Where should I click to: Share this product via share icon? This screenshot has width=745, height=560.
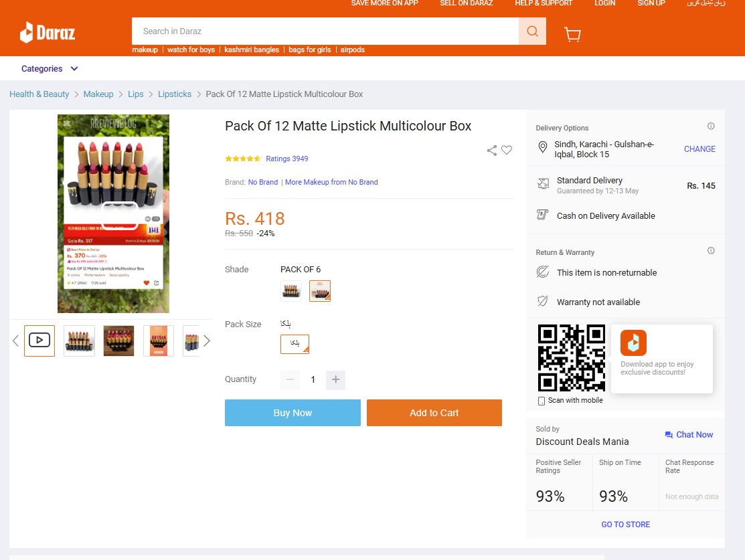492,151
